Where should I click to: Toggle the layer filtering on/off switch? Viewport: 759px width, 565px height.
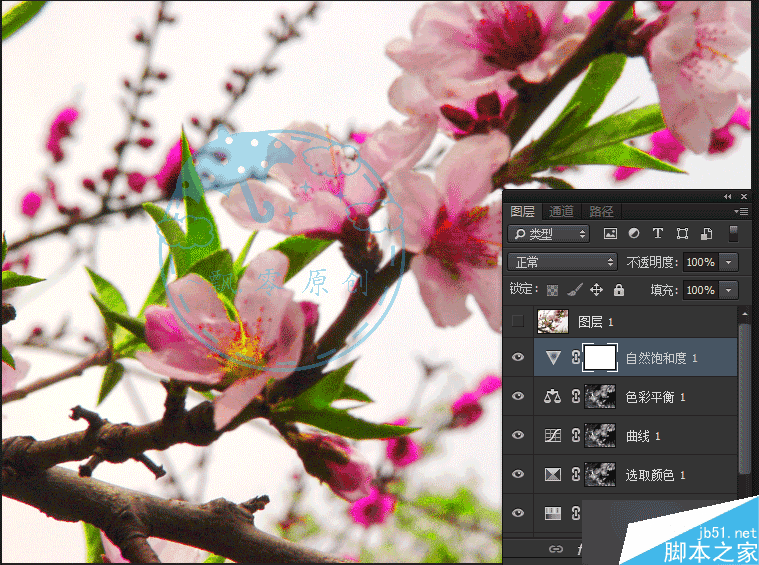pos(733,234)
